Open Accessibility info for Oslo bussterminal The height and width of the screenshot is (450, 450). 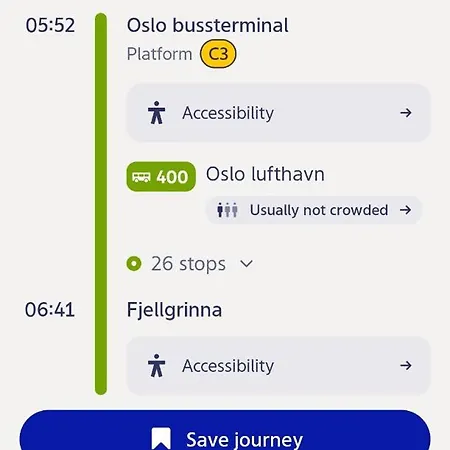[279, 113]
